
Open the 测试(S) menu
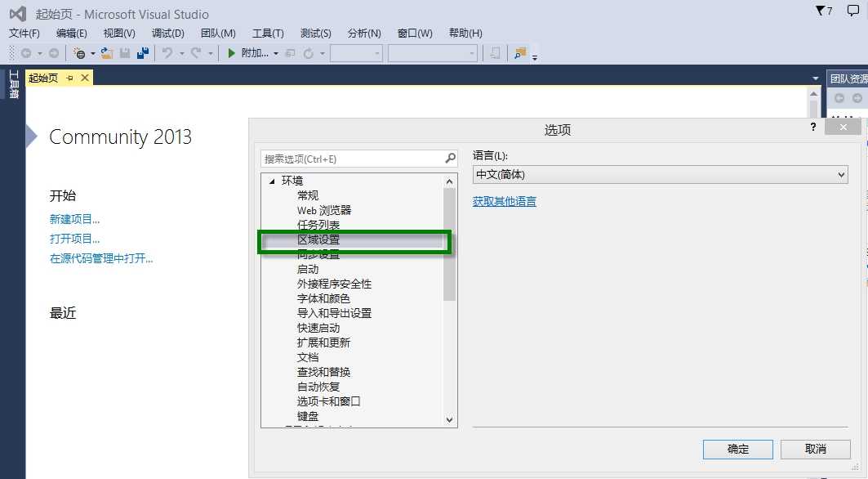pos(315,34)
